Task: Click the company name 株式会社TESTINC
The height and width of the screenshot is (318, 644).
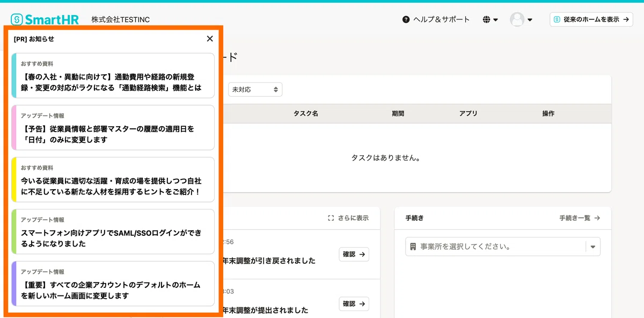Action: pos(121,20)
